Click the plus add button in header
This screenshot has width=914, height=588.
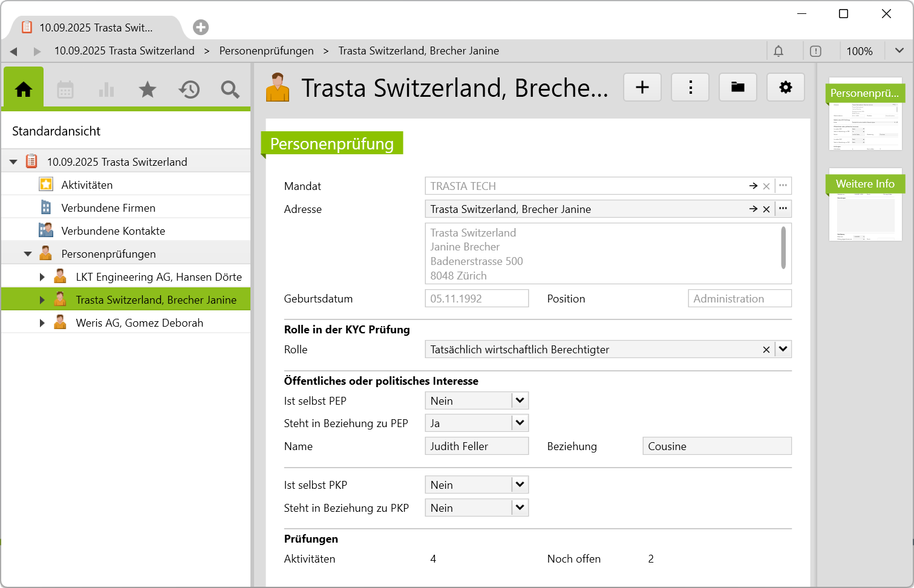coord(642,88)
